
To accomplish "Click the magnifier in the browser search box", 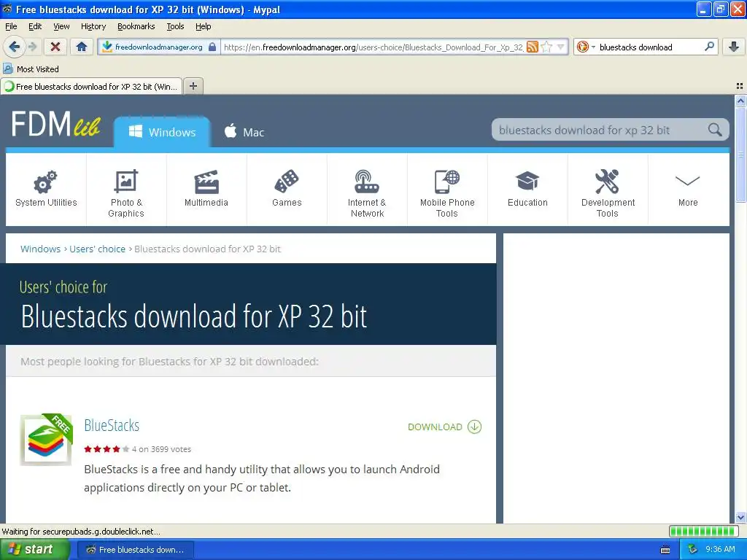I will [x=709, y=46].
